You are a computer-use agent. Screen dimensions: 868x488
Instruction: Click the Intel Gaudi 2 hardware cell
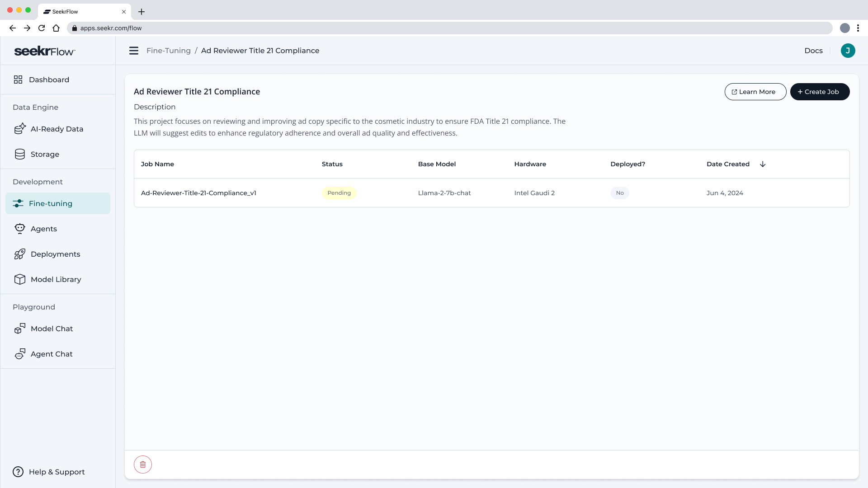(534, 193)
